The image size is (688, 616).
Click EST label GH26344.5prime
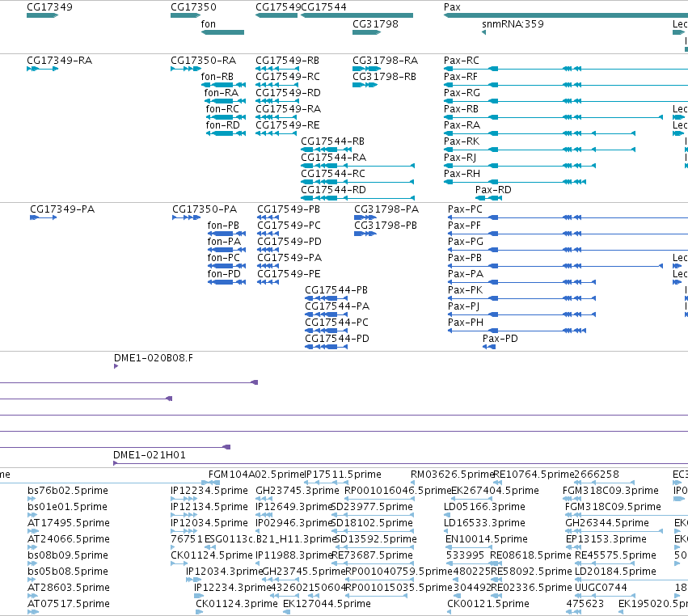pos(607,522)
